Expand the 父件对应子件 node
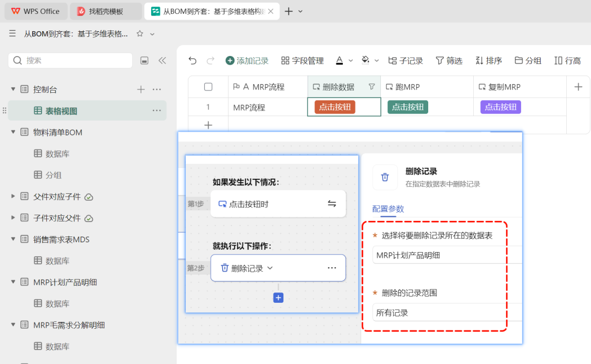 click(13, 196)
